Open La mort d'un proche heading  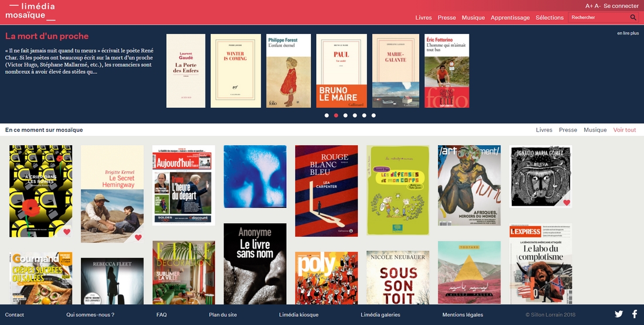[x=47, y=36]
